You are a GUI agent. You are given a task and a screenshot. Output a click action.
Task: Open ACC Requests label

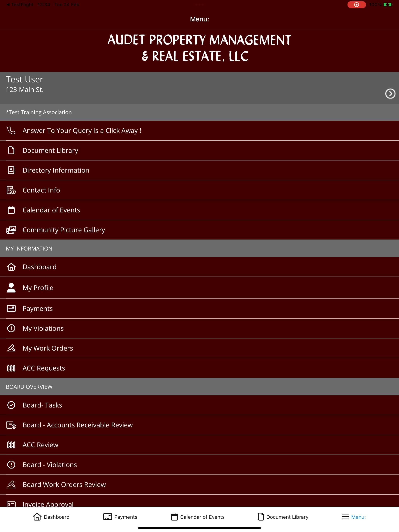coord(44,368)
